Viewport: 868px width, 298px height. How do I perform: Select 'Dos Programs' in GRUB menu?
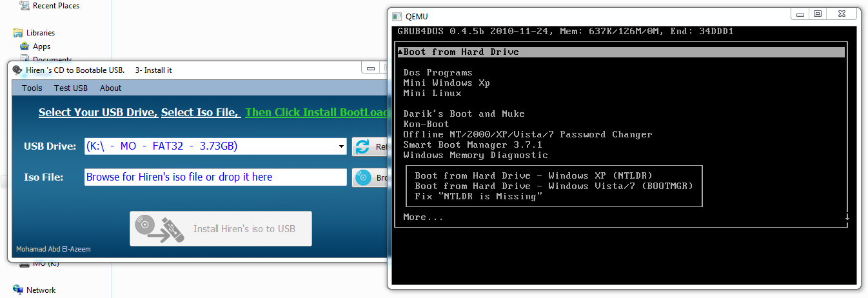coord(438,72)
